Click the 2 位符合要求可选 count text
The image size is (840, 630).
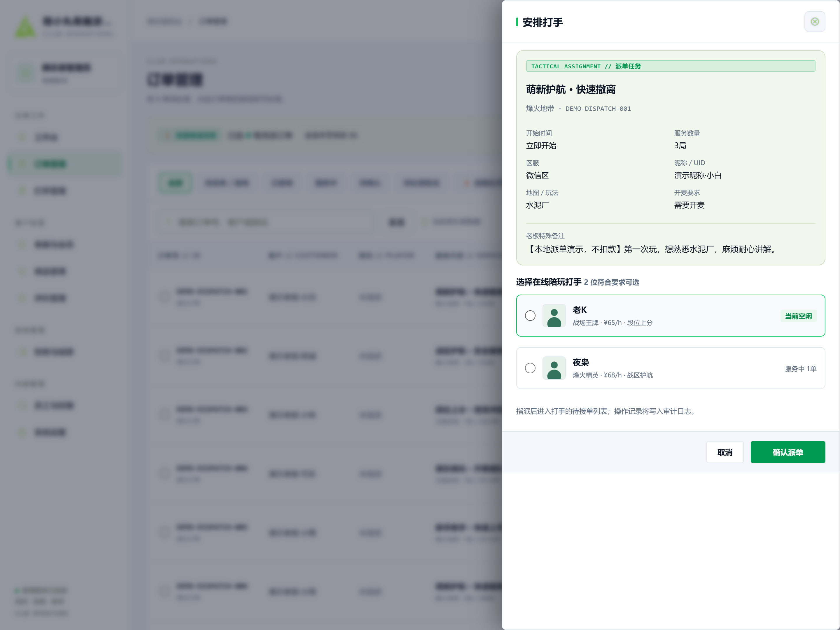pos(611,282)
